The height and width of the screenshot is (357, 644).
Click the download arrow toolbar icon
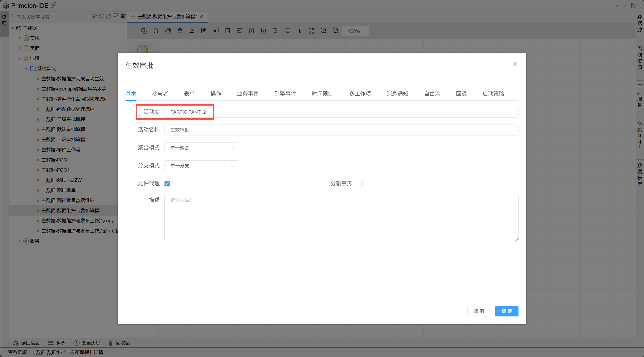[192, 31]
